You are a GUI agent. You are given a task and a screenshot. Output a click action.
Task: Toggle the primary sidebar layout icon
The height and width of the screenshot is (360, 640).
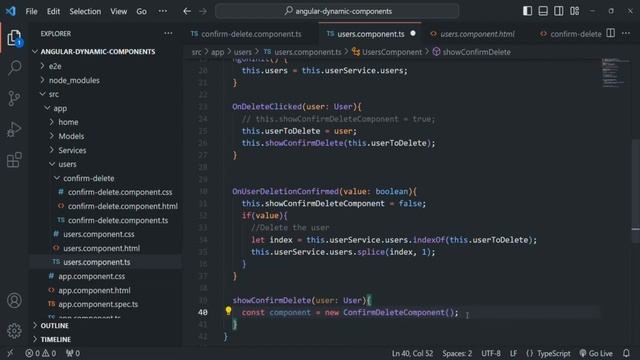point(527,11)
